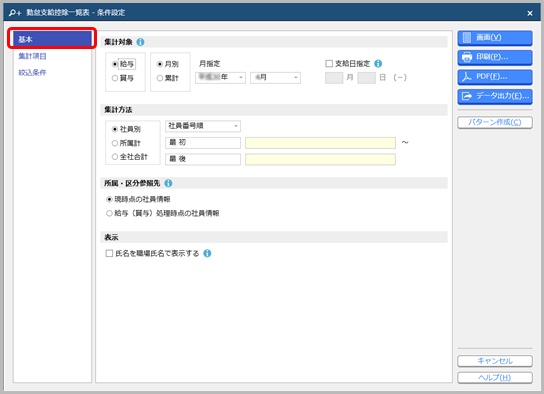The height and width of the screenshot is (394, 544).
Task: Click the magnifier icon in the title bar
Action: point(15,13)
